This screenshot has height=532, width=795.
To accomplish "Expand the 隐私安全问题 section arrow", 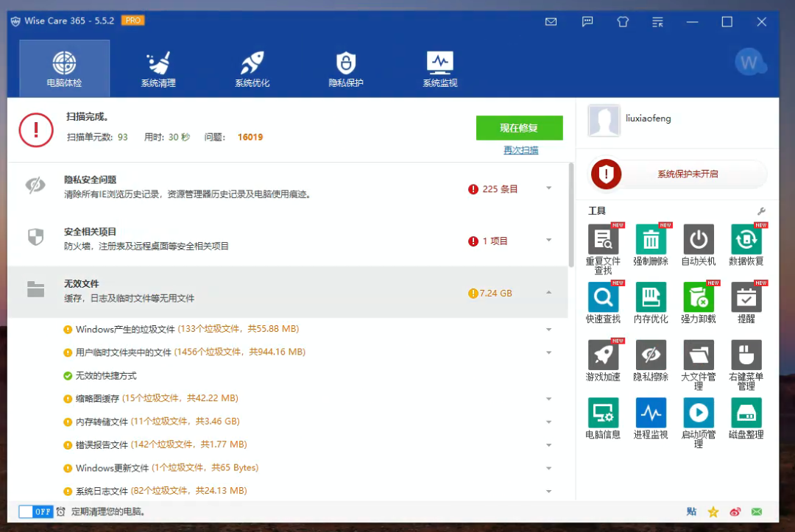I will [548, 188].
